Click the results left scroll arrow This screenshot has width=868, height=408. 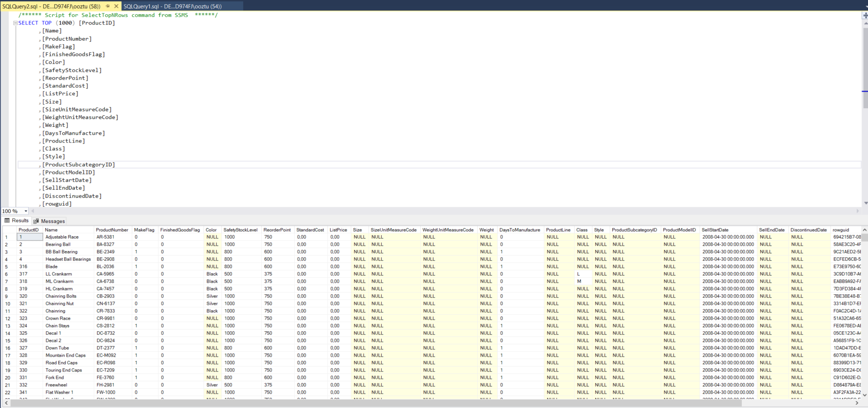tap(6, 403)
